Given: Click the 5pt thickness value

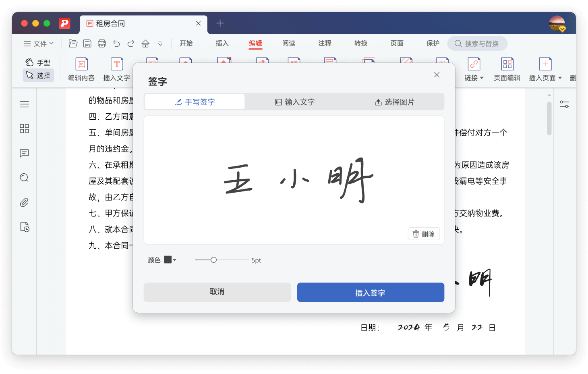Looking at the screenshot, I should [x=256, y=260].
